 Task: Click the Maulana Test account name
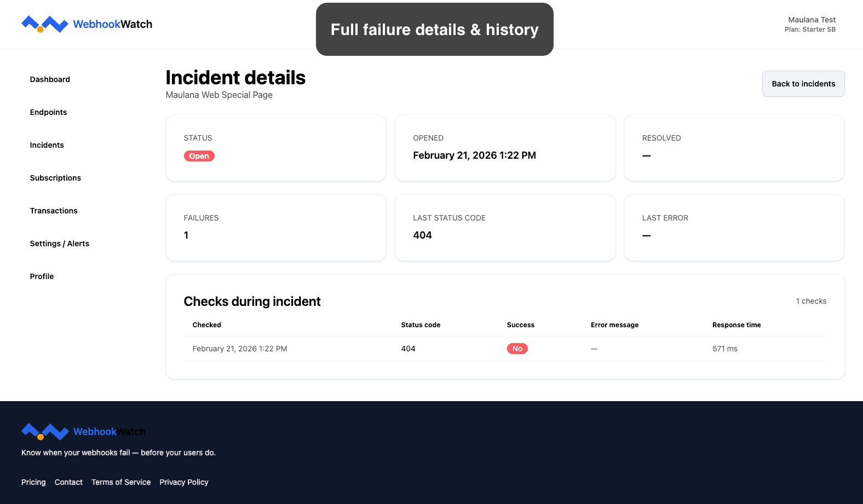coord(812,20)
